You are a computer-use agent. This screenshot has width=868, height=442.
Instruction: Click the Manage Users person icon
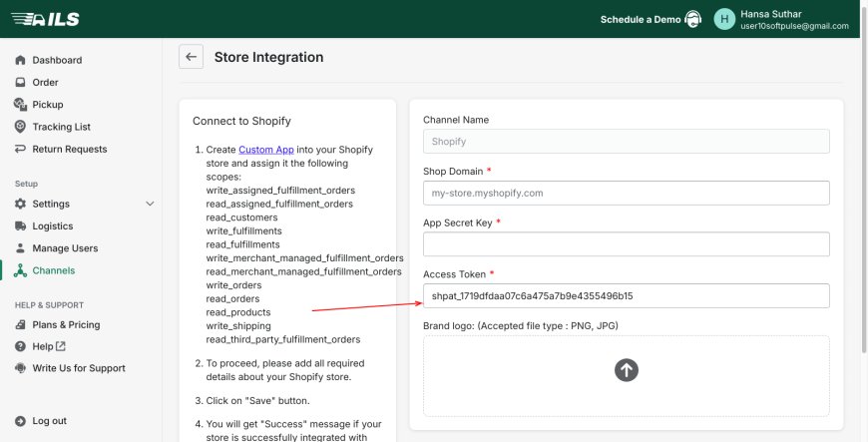pyautogui.click(x=21, y=248)
